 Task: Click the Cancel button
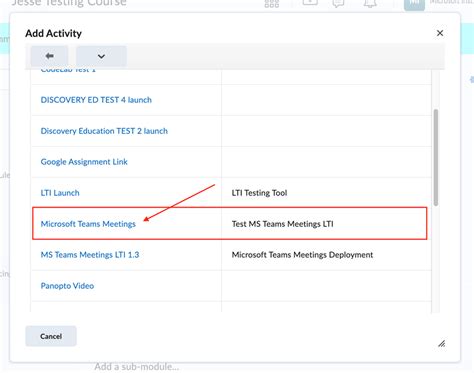tap(51, 336)
